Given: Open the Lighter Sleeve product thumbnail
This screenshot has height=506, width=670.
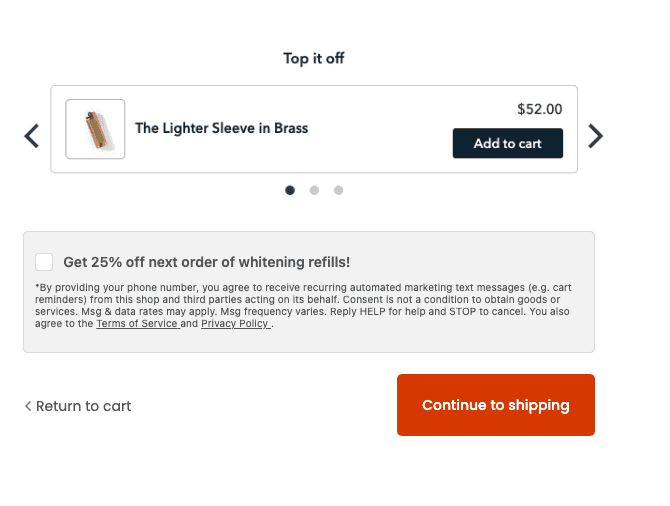Looking at the screenshot, I should point(95,129).
